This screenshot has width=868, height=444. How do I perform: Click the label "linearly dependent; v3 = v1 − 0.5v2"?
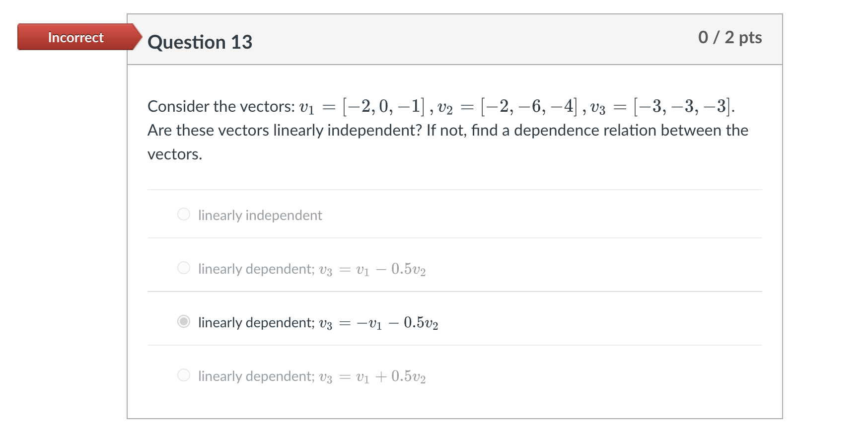[312, 268]
